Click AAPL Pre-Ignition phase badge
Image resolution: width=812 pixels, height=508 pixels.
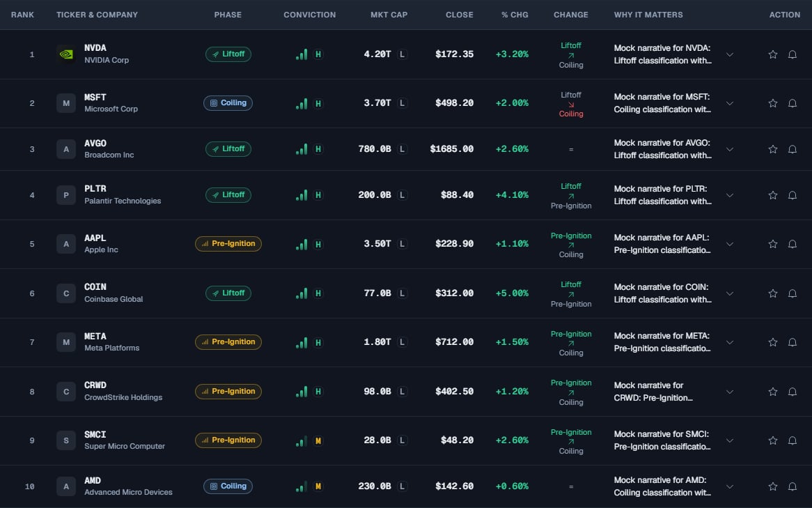click(x=228, y=244)
